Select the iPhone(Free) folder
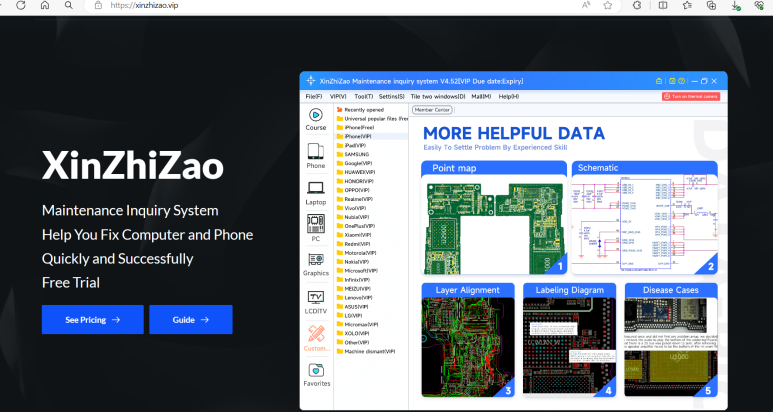Image resolution: width=773 pixels, height=412 pixels. click(355, 128)
